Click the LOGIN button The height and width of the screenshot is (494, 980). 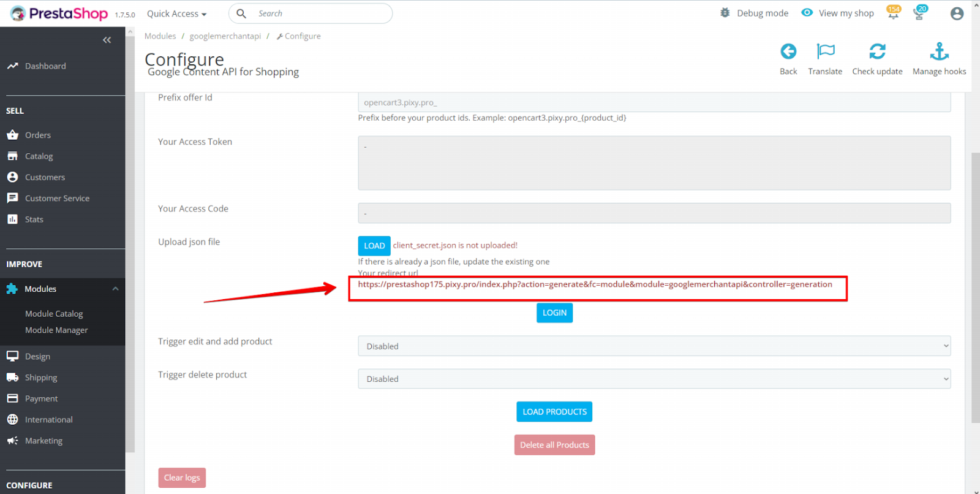pyautogui.click(x=554, y=313)
